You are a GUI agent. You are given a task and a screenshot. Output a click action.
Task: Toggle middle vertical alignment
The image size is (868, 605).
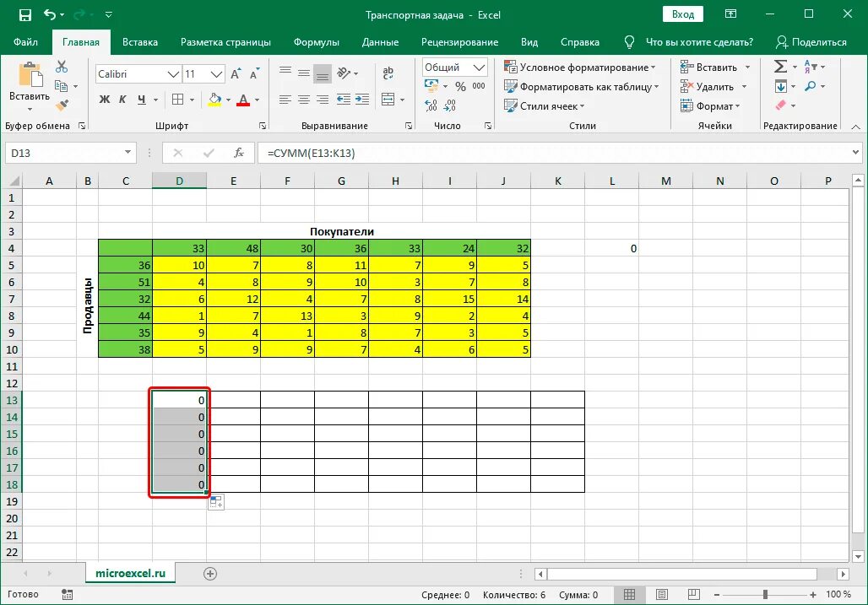(x=304, y=73)
